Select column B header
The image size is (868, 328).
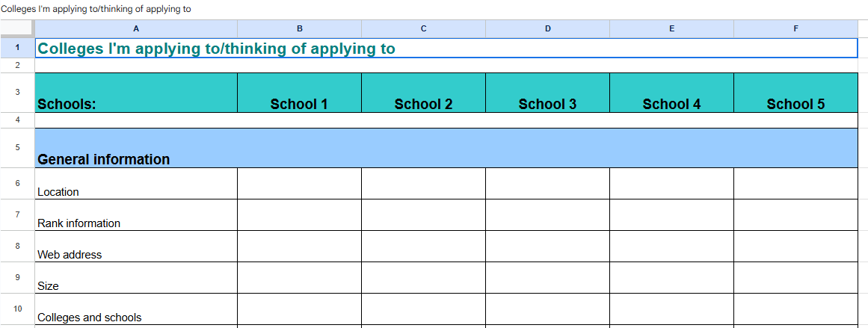click(x=299, y=28)
